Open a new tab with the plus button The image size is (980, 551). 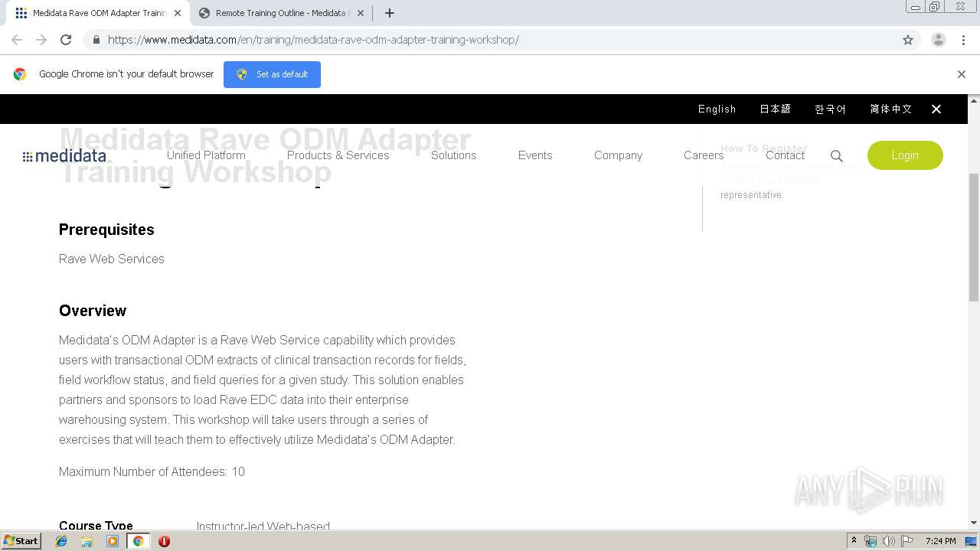389,13
